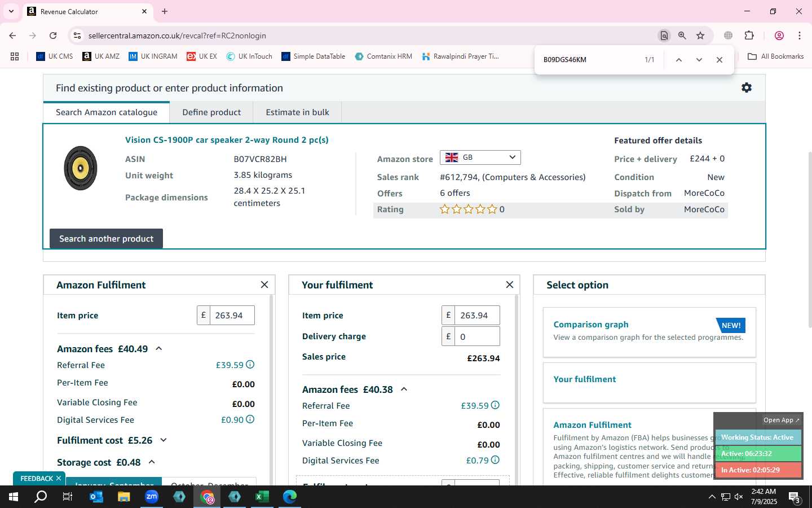Image resolution: width=812 pixels, height=508 pixels.
Task: Open the Simple DataTable bookmark
Action: tap(314, 56)
